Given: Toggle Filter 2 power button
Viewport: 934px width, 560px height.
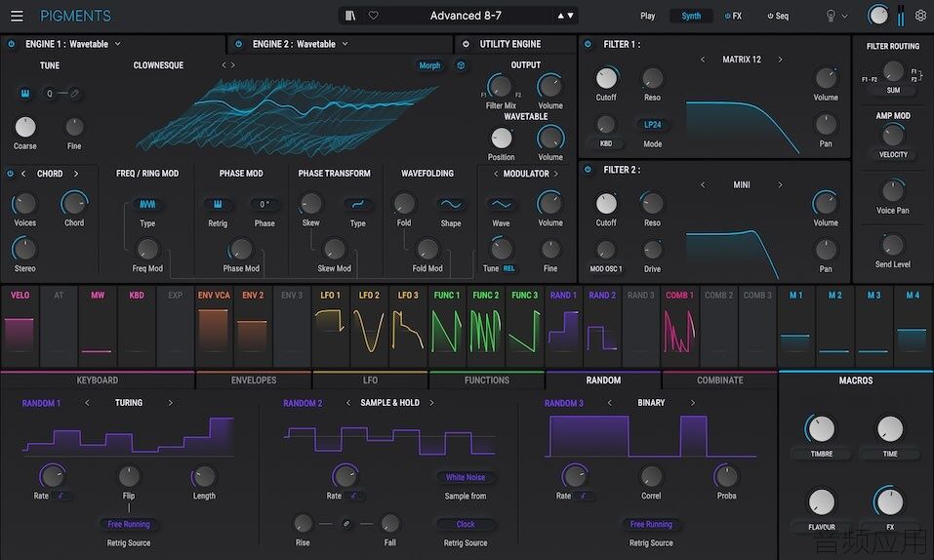Looking at the screenshot, I should (x=588, y=170).
